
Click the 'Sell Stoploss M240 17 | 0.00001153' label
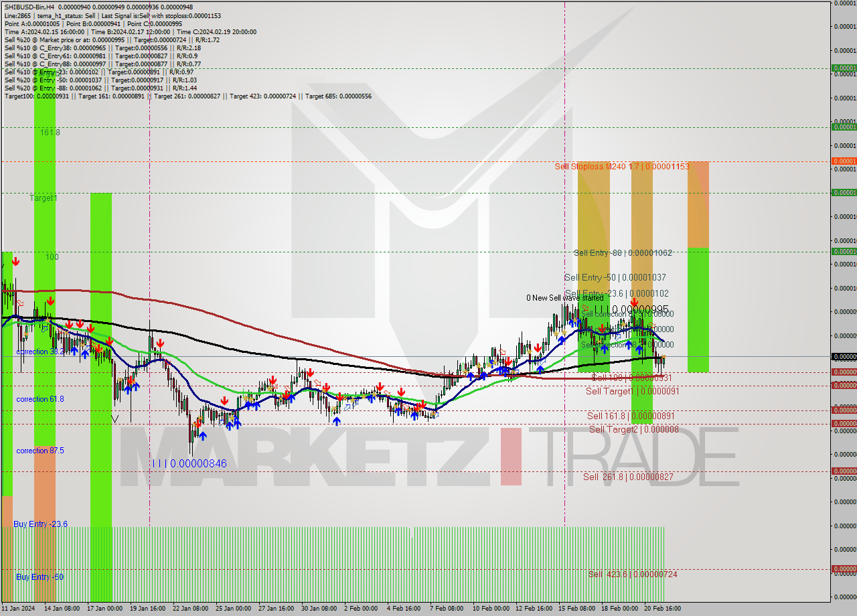pos(622,165)
